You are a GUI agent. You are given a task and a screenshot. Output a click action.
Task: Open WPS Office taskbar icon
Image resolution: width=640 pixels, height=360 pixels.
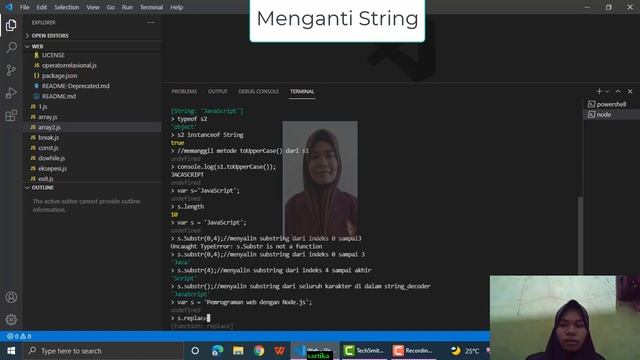click(x=280, y=351)
